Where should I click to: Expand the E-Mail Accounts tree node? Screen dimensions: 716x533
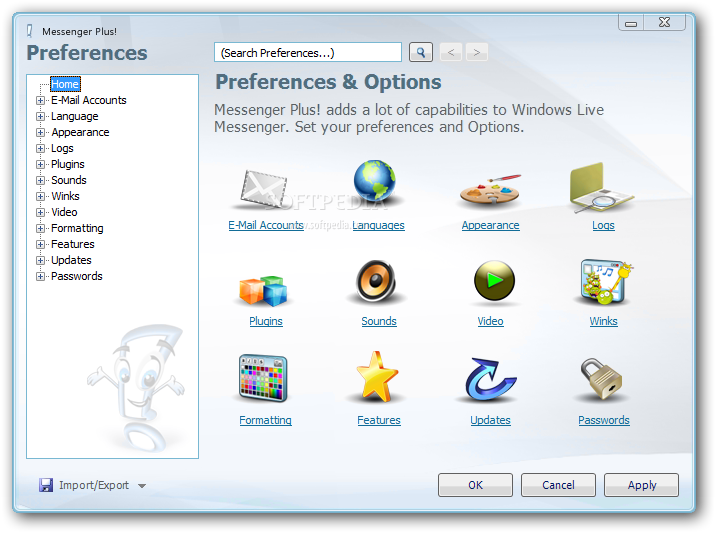[x=41, y=100]
